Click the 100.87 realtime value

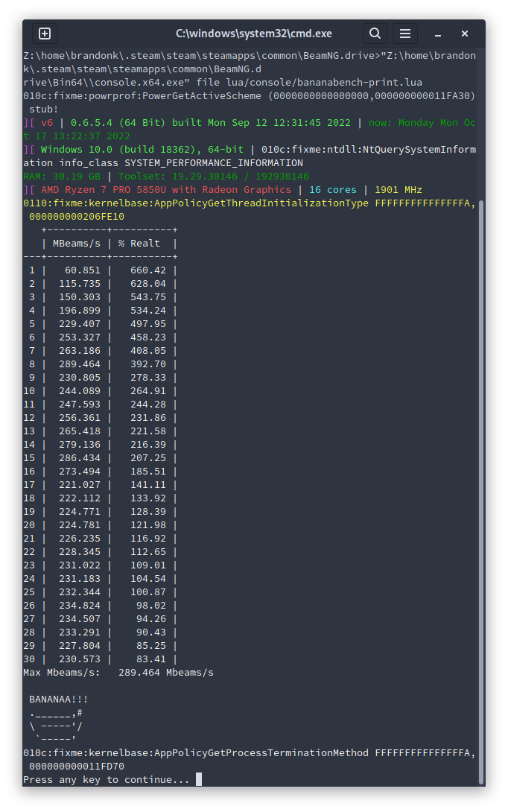coord(148,592)
